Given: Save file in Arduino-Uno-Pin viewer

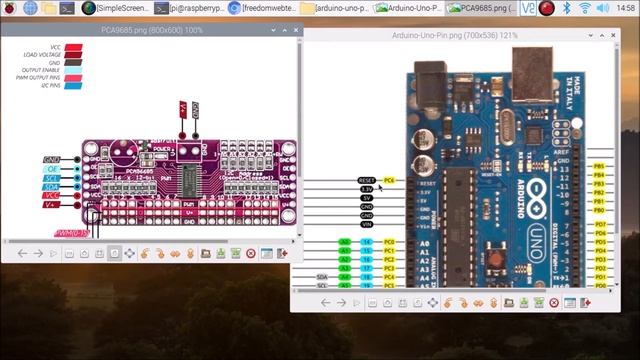Looking at the screenshot, I should tap(524, 303).
